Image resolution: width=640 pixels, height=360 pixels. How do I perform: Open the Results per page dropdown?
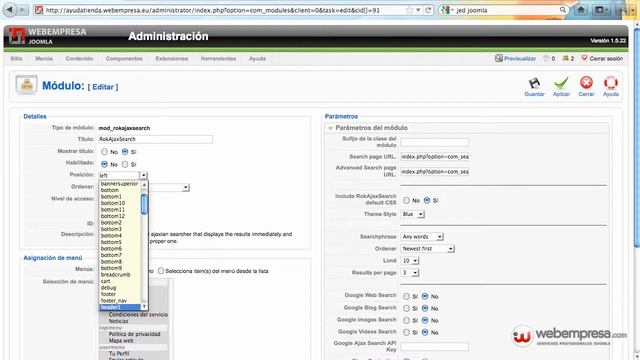(410, 273)
